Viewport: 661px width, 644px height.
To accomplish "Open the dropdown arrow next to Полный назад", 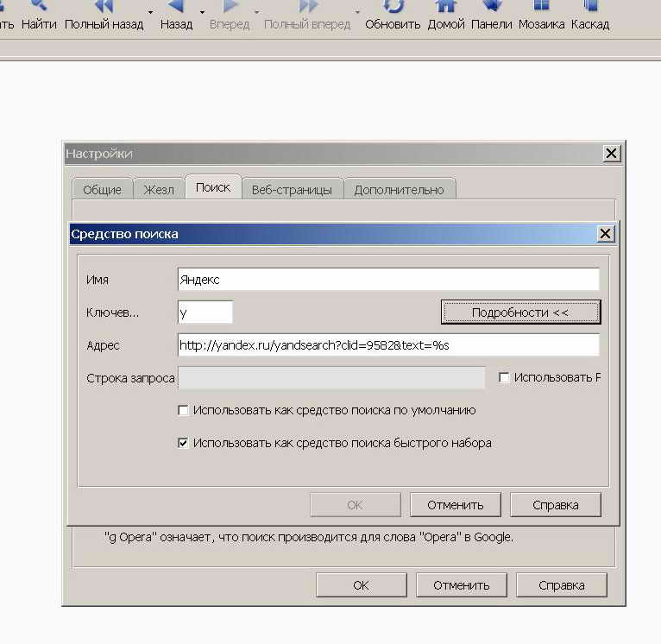I will point(151,12).
